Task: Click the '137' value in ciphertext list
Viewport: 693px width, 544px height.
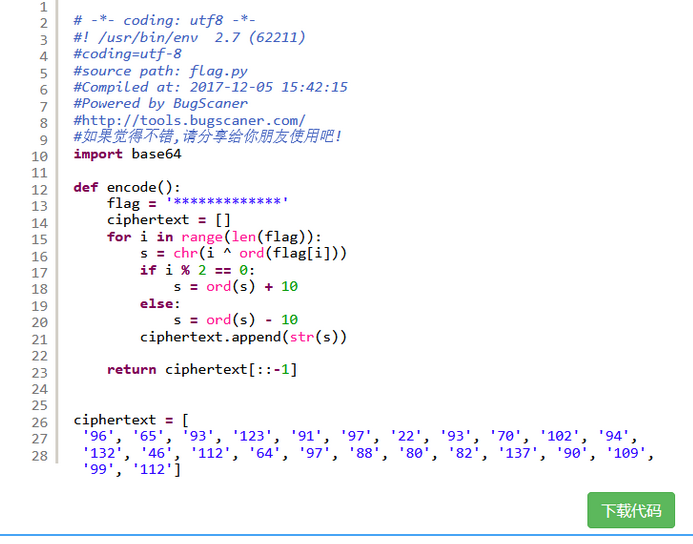Action: (518, 453)
